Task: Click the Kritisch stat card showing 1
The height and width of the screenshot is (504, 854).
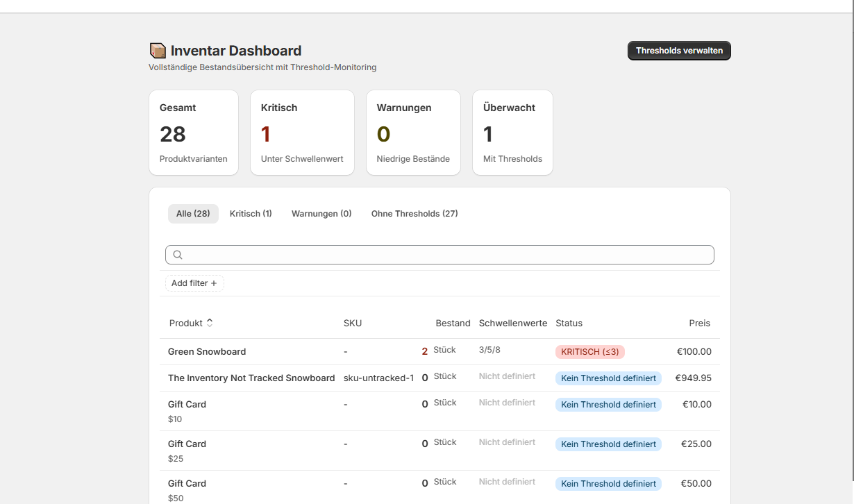Action: [302, 132]
